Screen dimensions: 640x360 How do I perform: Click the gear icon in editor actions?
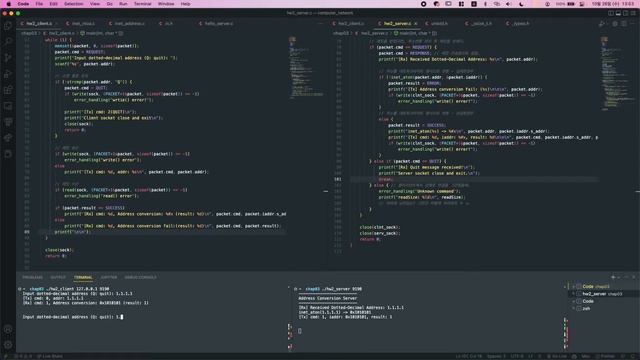(615, 24)
